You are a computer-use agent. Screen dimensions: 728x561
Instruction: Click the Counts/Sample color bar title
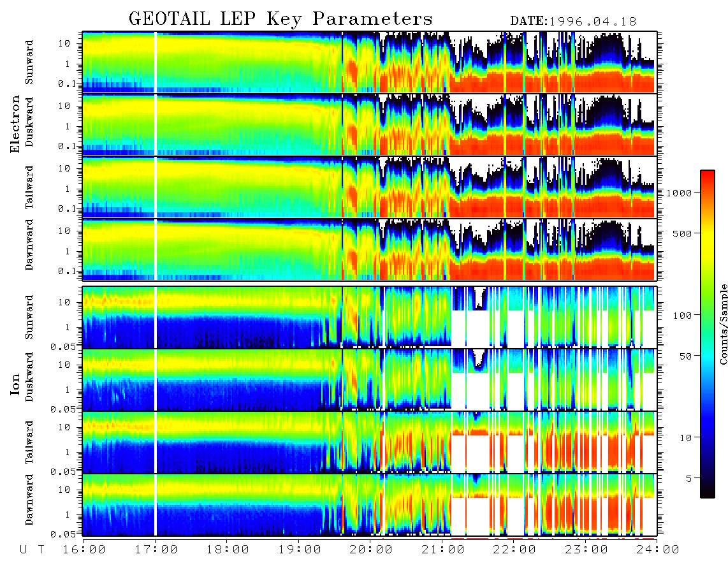[723, 324]
